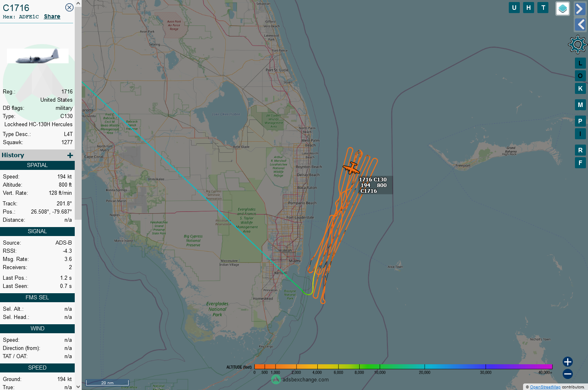Open the settings gear icon
588x390 pixels.
pyautogui.click(x=577, y=45)
